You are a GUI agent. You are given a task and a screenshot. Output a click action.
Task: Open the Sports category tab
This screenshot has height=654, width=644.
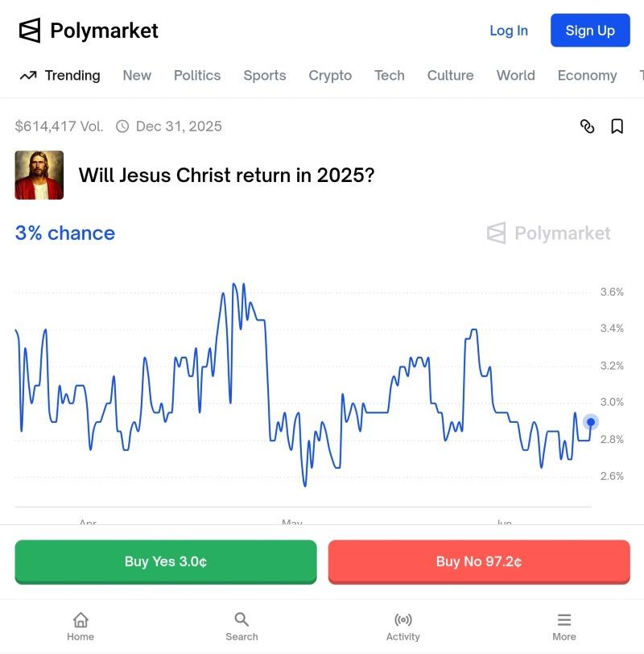pos(265,76)
